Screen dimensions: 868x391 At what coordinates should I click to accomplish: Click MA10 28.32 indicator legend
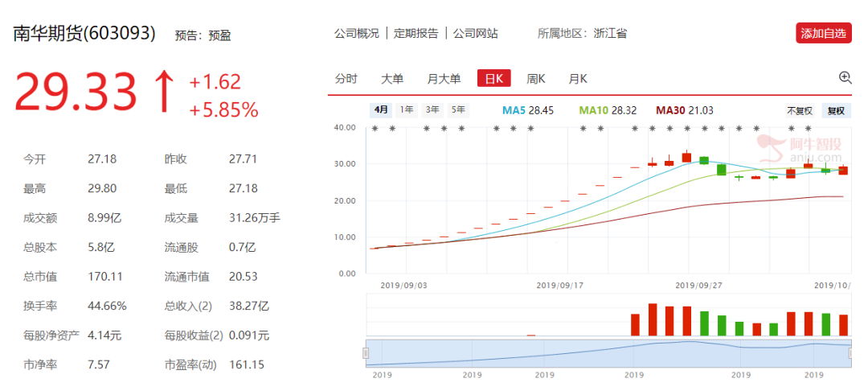pos(608,111)
